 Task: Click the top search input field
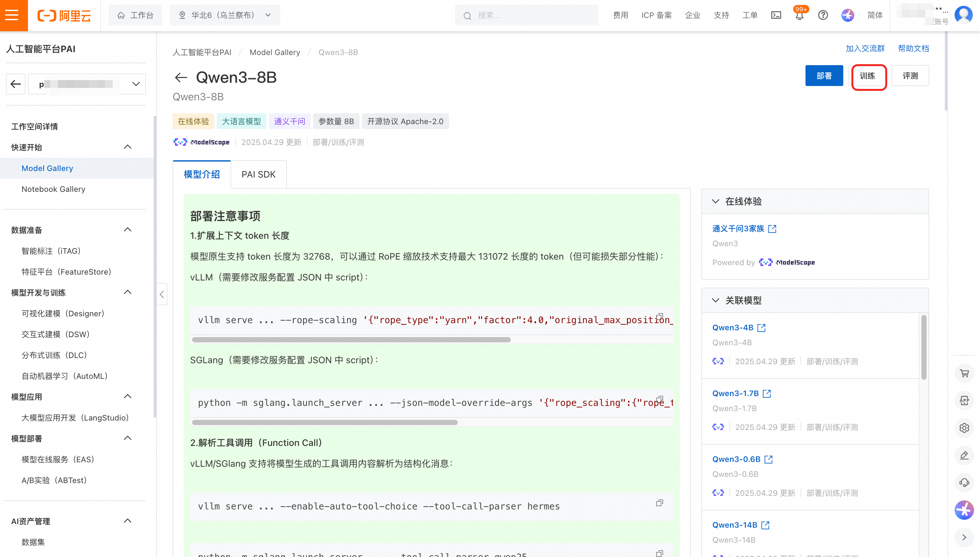click(526, 15)
